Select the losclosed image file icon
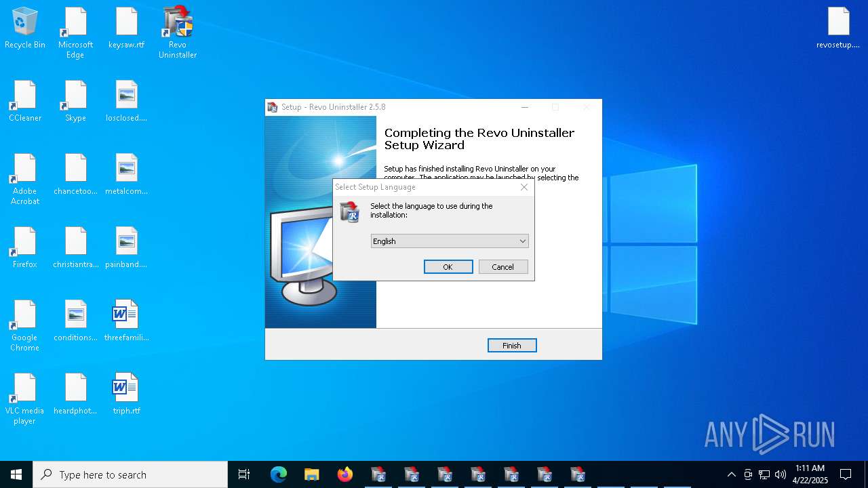The image size is (868, 488). (126, 102)
